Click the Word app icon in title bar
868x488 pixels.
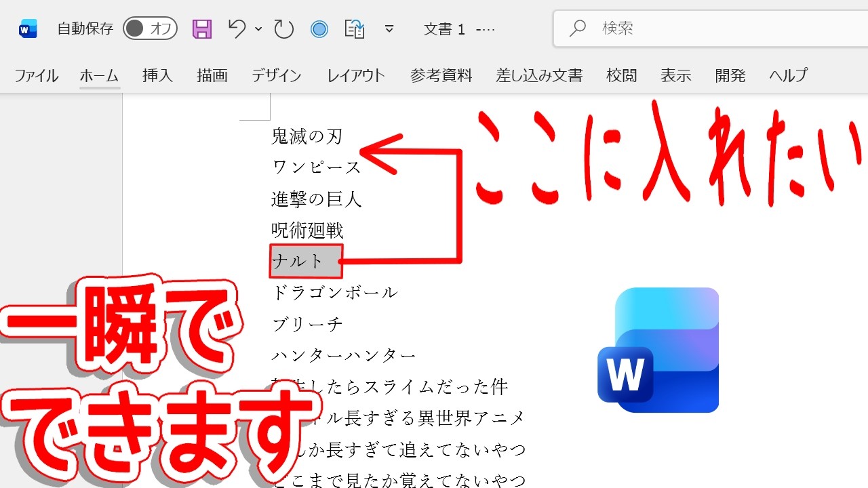coord(28,28)
